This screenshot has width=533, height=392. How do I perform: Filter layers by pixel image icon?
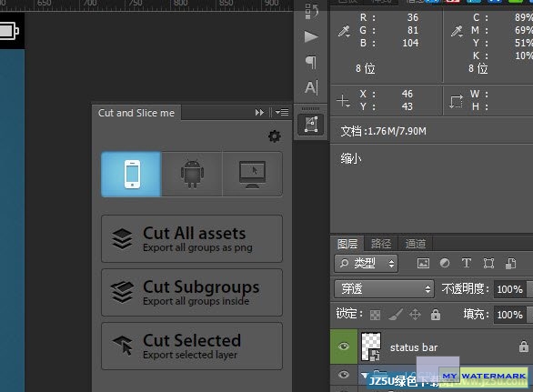[423, 264]
